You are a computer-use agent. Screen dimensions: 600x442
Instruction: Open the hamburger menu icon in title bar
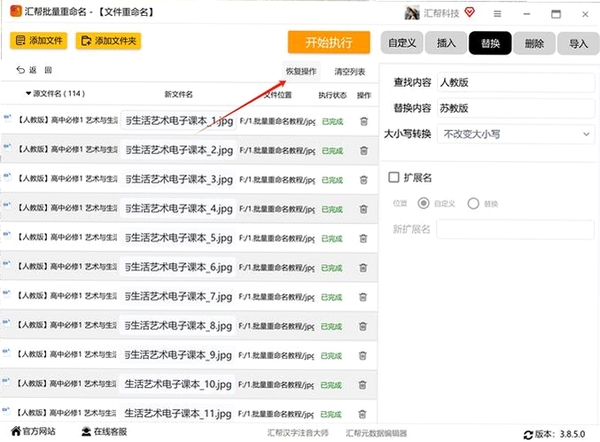tap(497, 14)
